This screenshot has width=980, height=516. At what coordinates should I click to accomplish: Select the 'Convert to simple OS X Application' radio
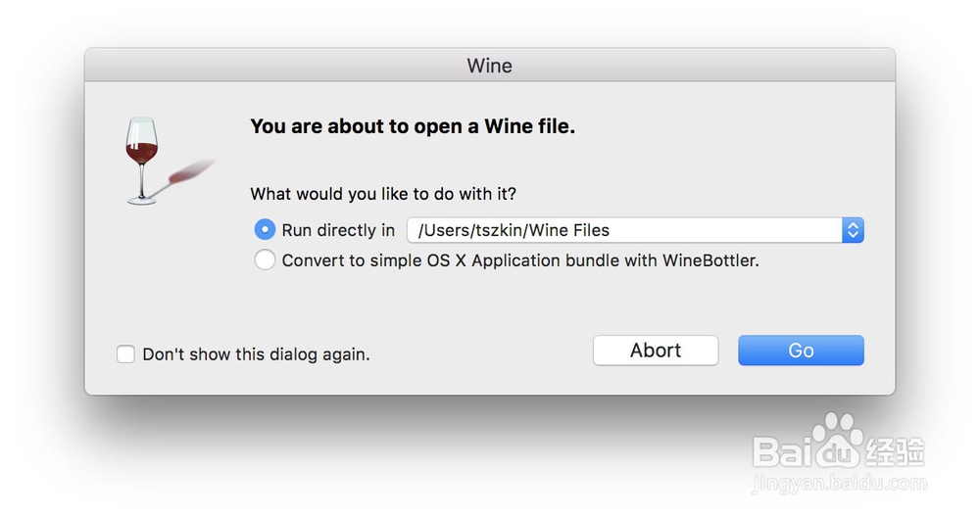(x=265, y=260)
